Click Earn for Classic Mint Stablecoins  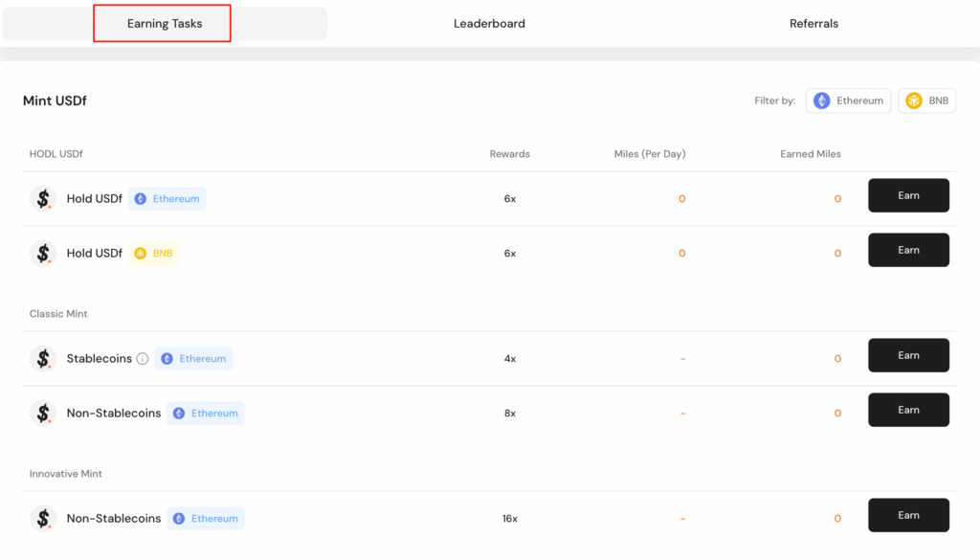pyautogui.click(x=909, y=356)
